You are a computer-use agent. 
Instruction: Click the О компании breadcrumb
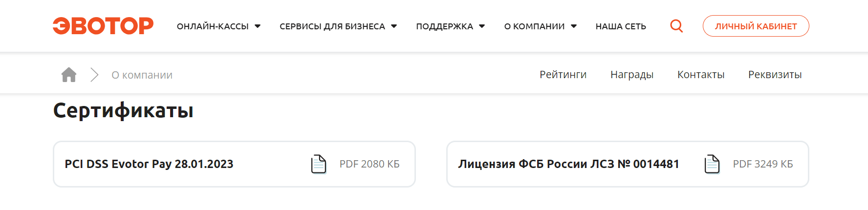(142, 75)
